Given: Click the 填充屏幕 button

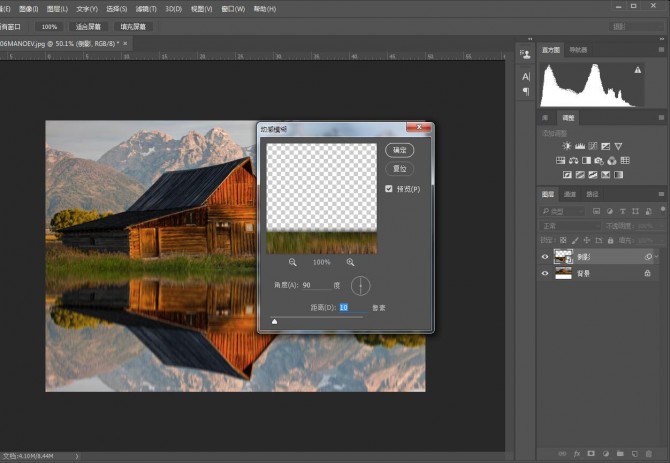Looking at the screenshot, I should click(x=133, y=27).
